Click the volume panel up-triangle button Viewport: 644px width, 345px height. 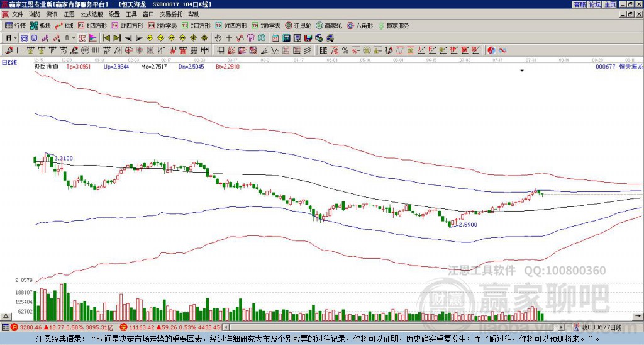6,316
